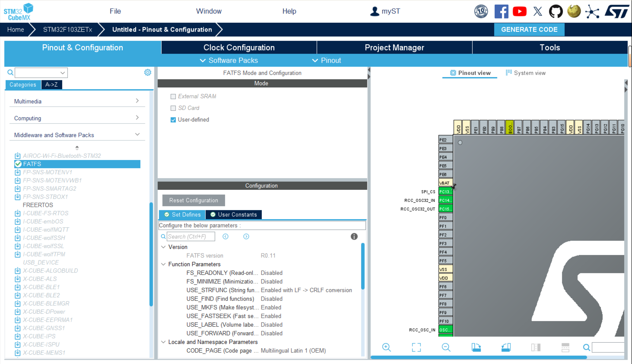Click the Reset Configuration button
Image resolution: width=632 pixels, height=364 pixels.
point(193,200)
